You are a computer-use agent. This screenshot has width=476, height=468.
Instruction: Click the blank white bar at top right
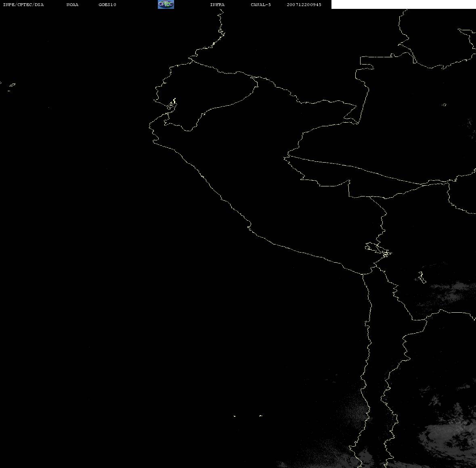click(x=403, y=4)
